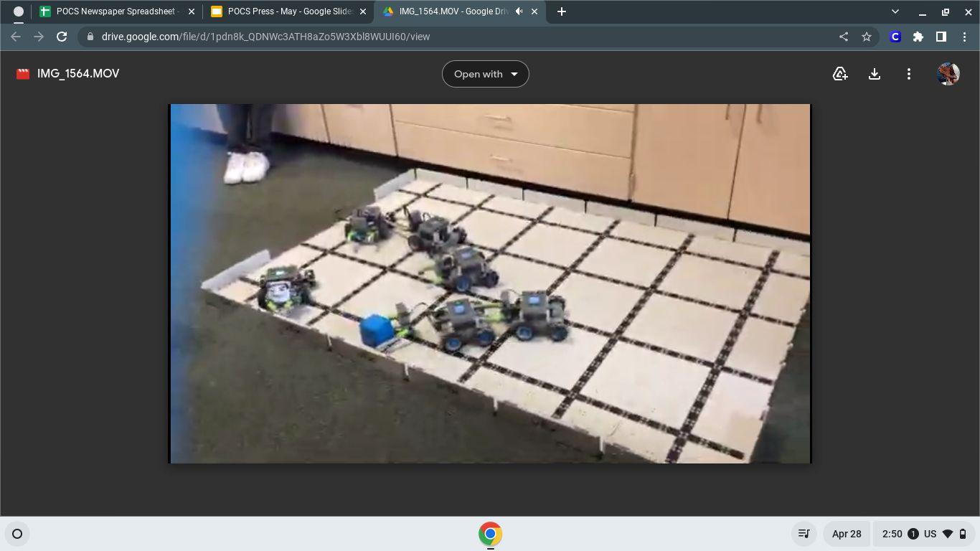
Task: Open Drive viewer more actions menu
Action: pos(909,74)
